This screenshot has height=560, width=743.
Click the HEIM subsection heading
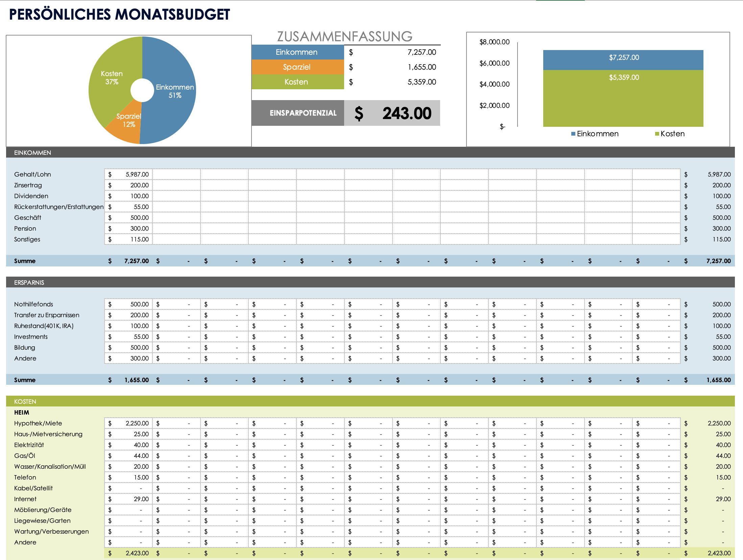click(22, 413)
